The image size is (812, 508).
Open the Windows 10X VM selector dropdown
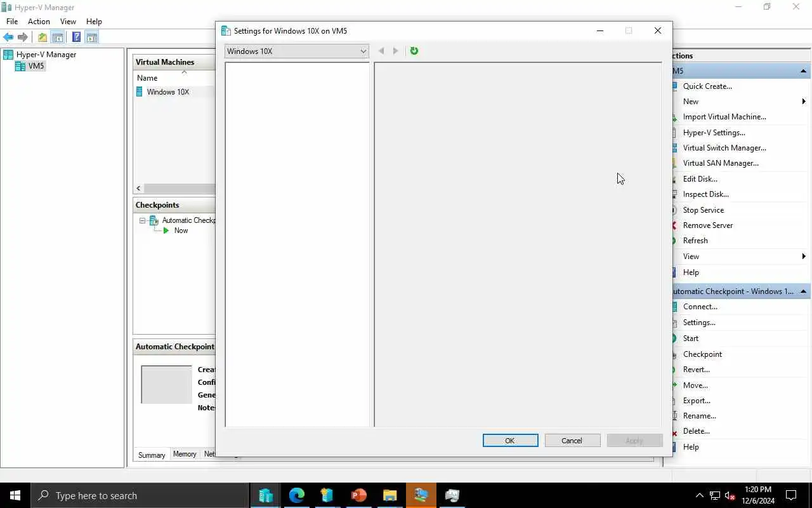pyautogui.click(x=296, y=51)
